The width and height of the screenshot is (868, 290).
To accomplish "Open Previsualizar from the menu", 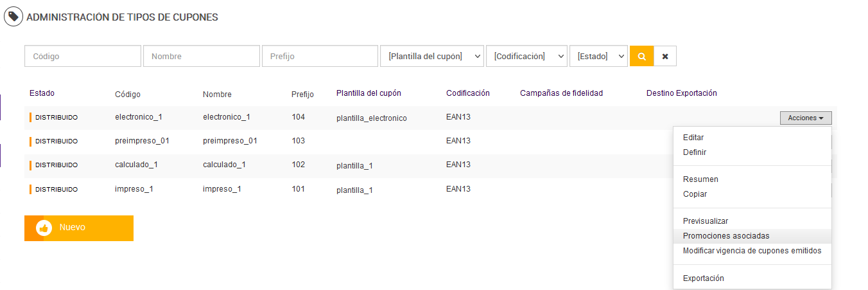I will coord(705,221).
